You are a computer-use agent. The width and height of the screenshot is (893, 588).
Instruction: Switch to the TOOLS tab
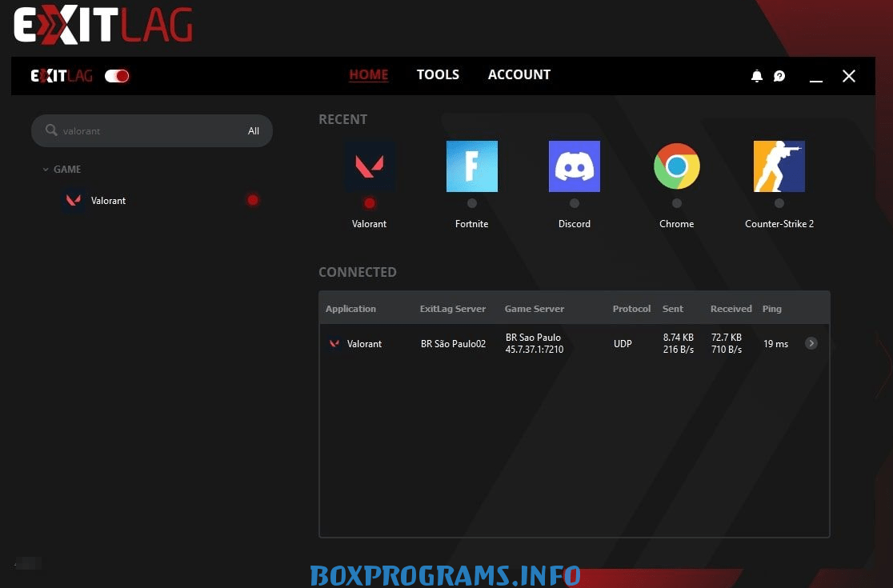tap(438, 74)
